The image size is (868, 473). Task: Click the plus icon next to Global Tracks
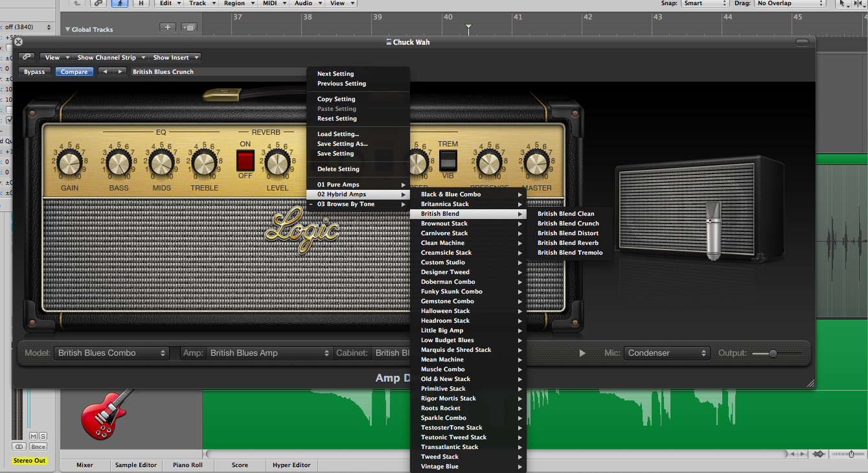(167, 28)
